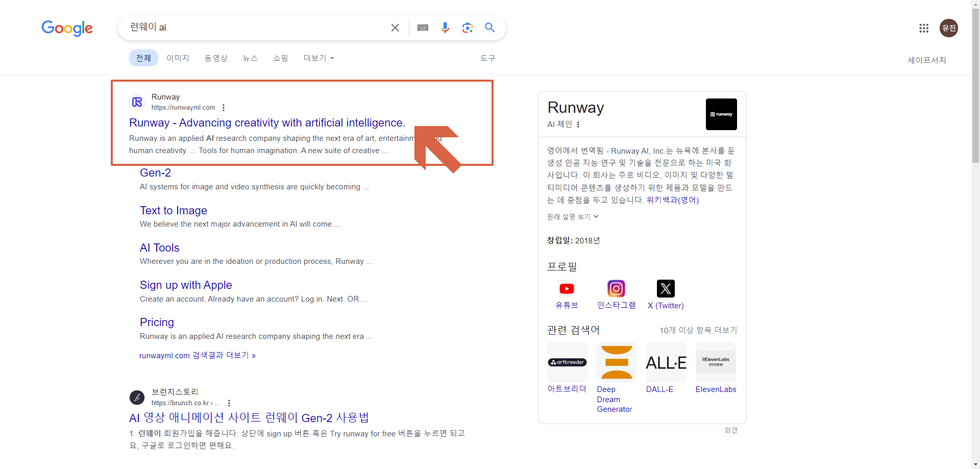This screenshot has height=469, width=980.
Task: Click the 브런치스토리 favicon
Action: click(137, 398)
